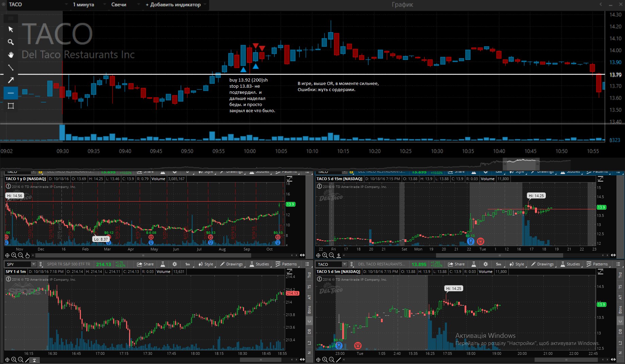Toggle the C side tab on SPY chart
This screenshot has width=625, height=364.
pyautogui.click(x=309, y=321)
